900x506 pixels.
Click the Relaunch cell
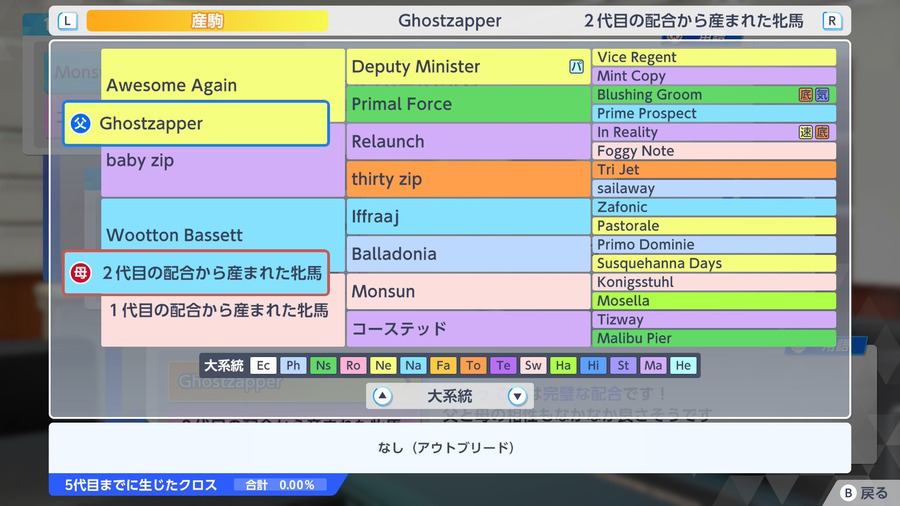468,141
